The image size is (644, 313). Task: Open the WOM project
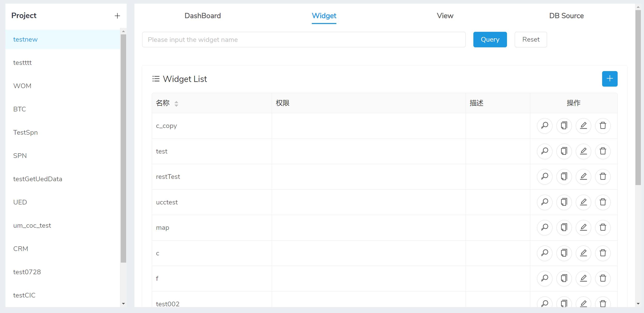pyautogui.click(x=63, y=86)
